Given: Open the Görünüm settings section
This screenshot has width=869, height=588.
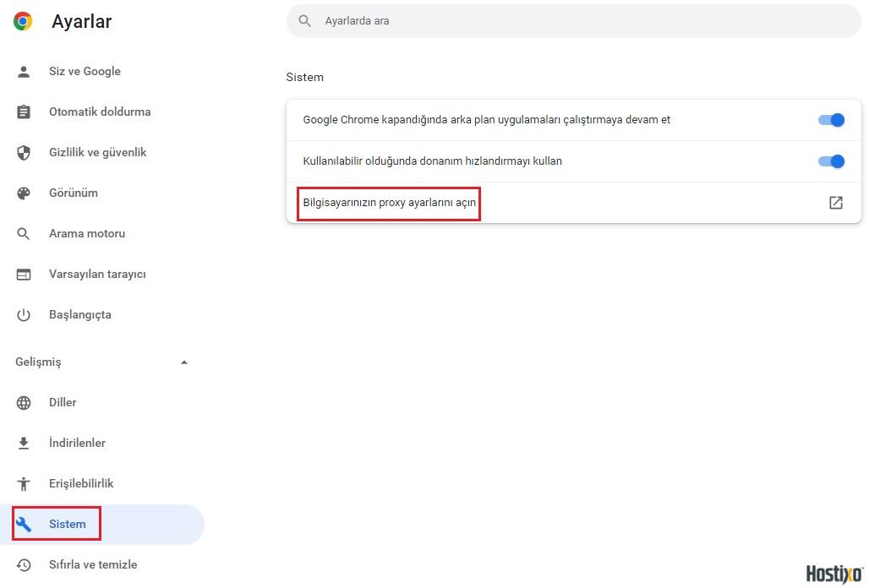Looking at the screenshot, I should click(73, 193).
